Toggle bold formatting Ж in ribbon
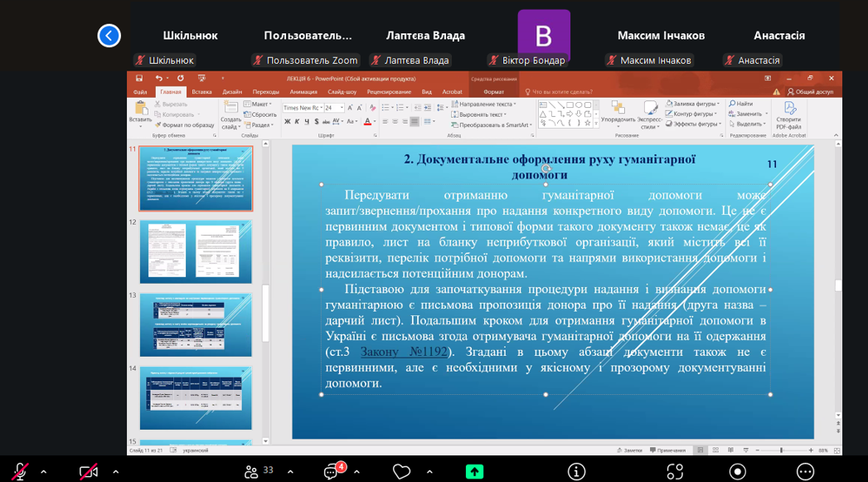The height and width of the screenshot is (482, 868). tap(288, 122)
